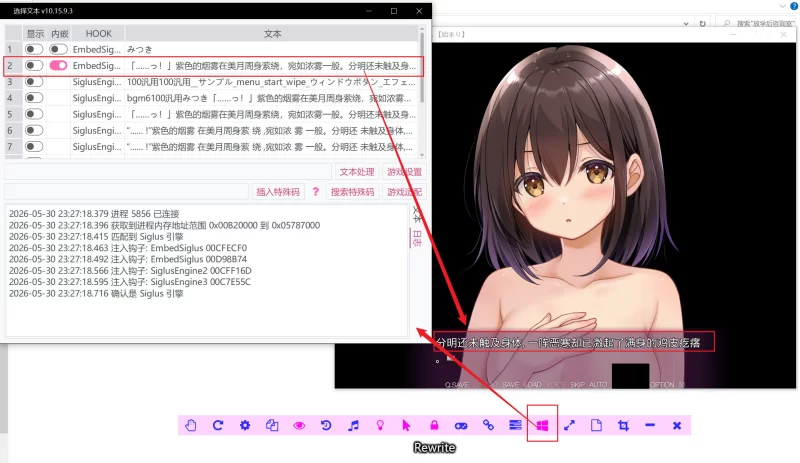
Task: Select the row 4 text starting with bgm6100
Action: [269, 98]
